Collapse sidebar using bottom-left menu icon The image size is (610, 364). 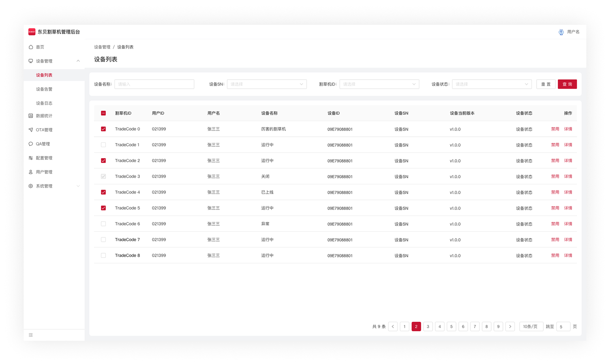[31, 335]
